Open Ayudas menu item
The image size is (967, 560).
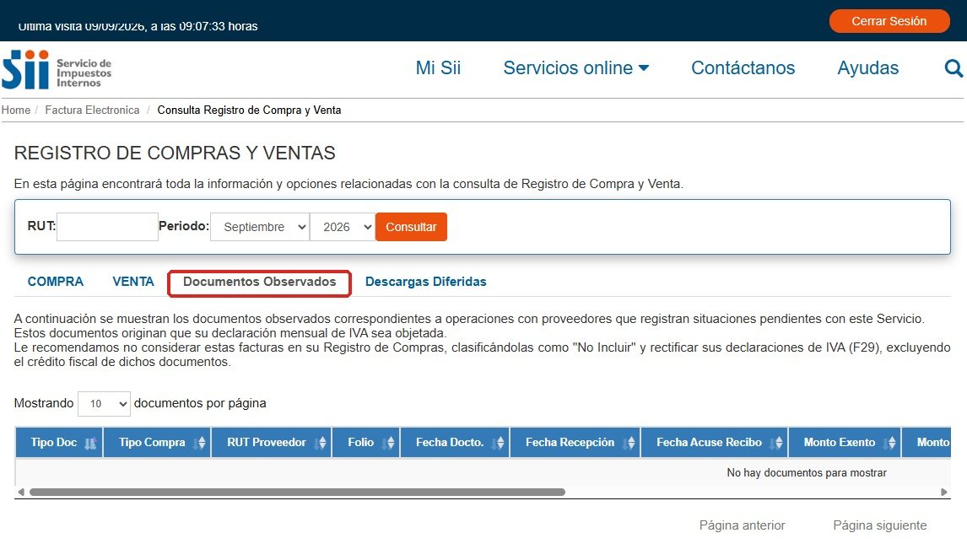pos(867,67)
